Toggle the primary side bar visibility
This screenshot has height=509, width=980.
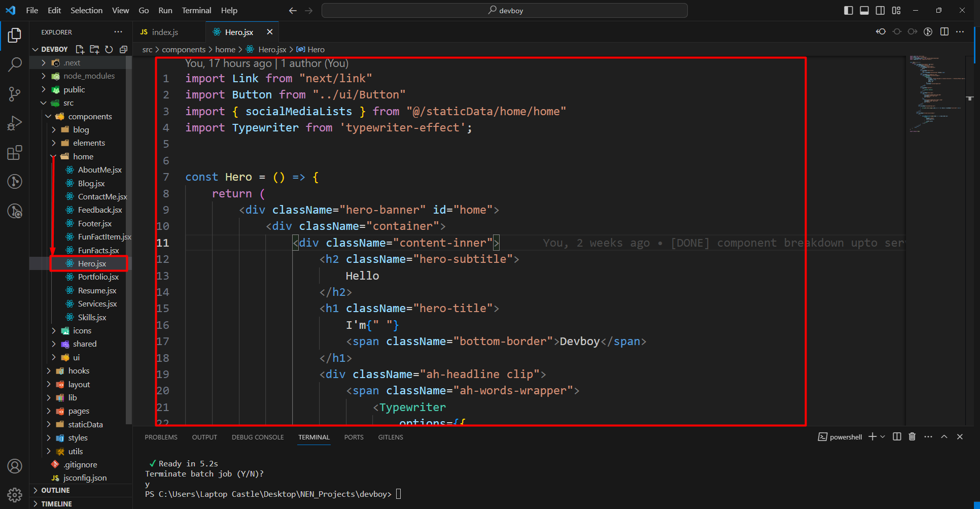click(849, 11)
